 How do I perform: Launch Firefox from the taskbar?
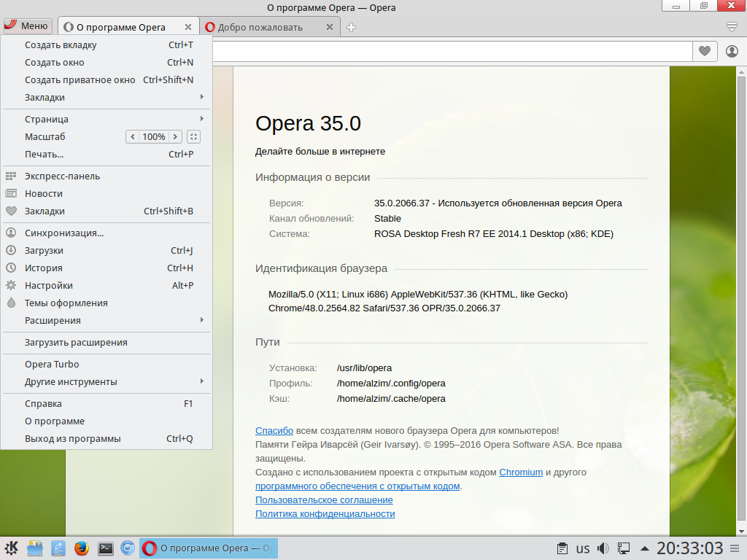pos(82,548)
